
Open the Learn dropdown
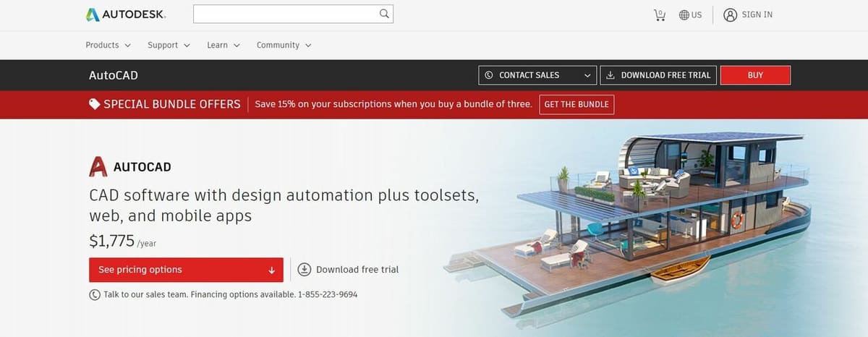click(224, 45)
